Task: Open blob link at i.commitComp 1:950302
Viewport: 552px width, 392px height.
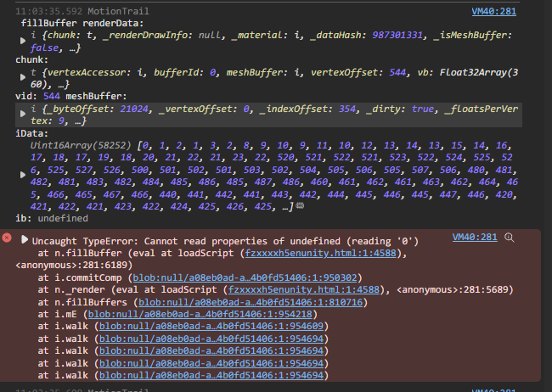Action: pos(245,277)
